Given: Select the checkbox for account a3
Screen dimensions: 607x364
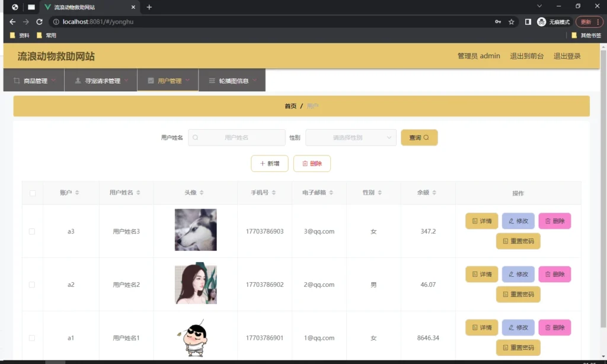Looking at the screenshot, I should (32, 231).
